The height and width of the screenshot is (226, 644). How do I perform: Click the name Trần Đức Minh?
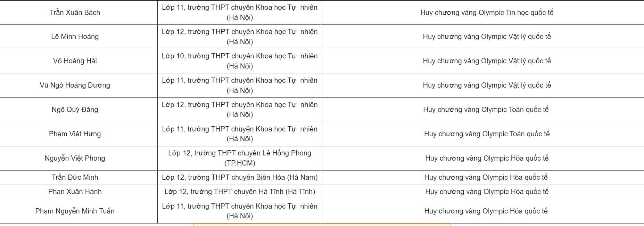[75, 177]
